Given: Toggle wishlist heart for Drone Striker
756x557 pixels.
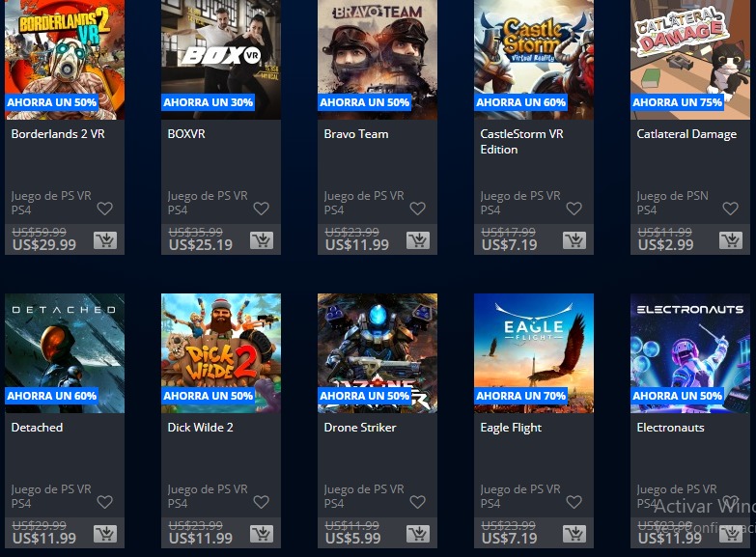Looking at the screenshot, I should (x=417, y=502).
